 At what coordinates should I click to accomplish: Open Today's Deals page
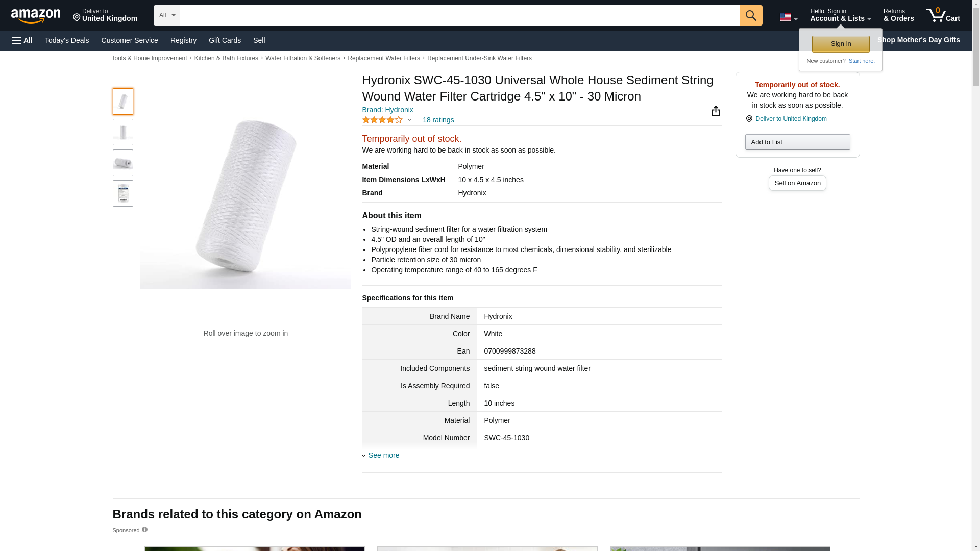pyautogui.click(x=67, y=40)
